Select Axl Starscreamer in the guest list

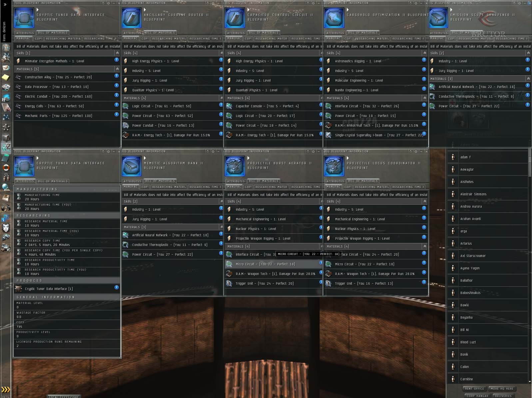(488, 256)
